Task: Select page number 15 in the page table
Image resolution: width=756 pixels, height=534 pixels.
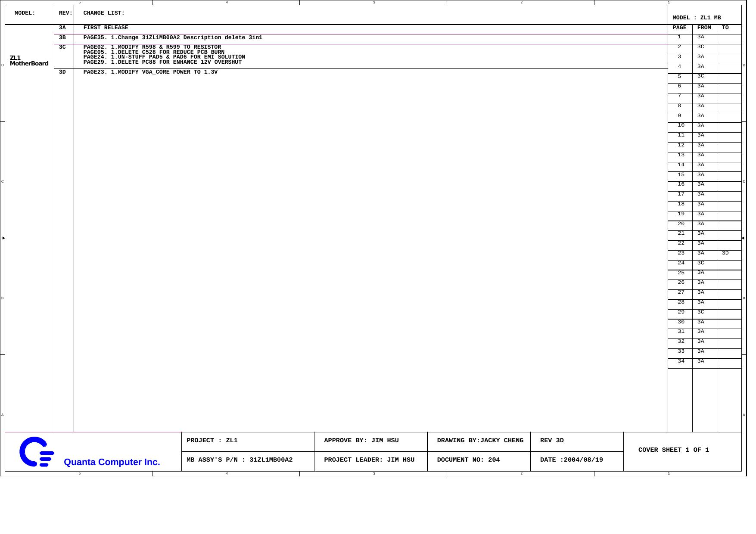Action: click(x=681, y=175)
